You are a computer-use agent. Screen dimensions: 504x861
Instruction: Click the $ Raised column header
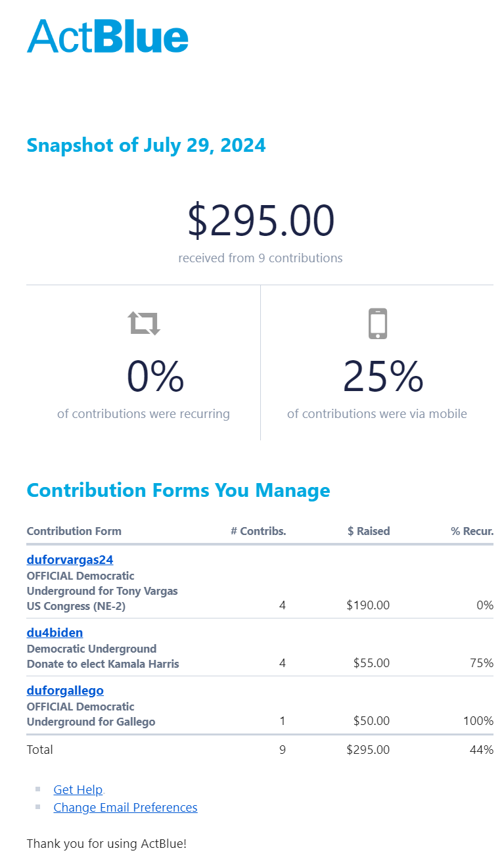(369, 531)
